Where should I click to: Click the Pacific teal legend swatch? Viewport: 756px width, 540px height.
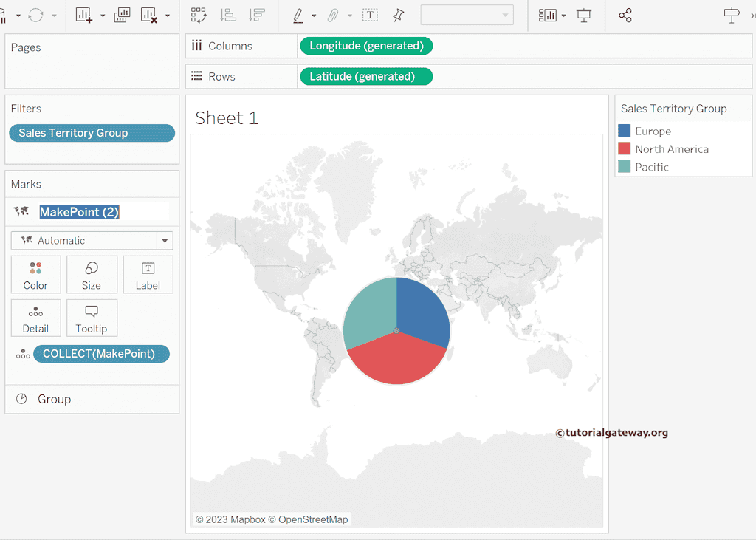tap(625, 166)
